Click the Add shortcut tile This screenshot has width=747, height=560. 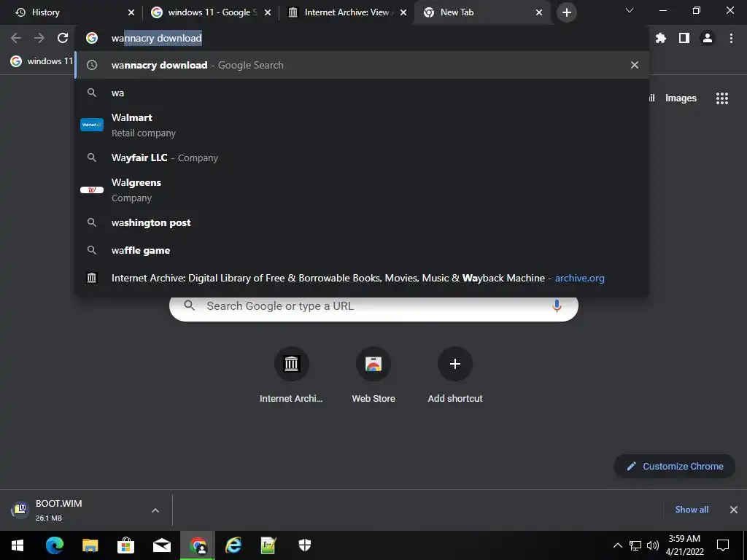[455, 376]
